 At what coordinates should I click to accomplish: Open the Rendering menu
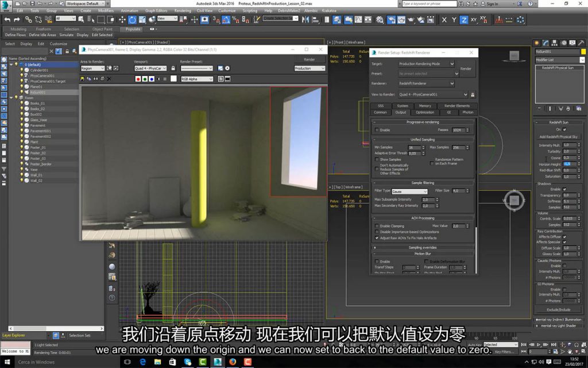tap(183, 10)
